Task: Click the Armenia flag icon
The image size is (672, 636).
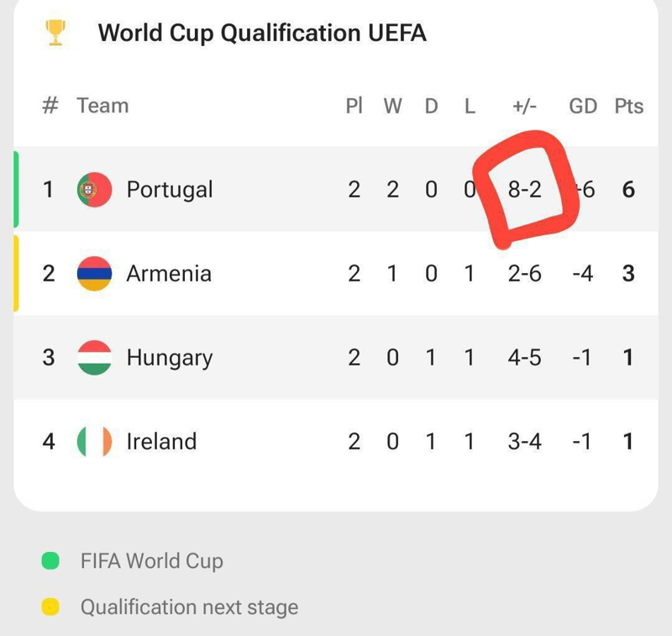Action: click(94, 274)
